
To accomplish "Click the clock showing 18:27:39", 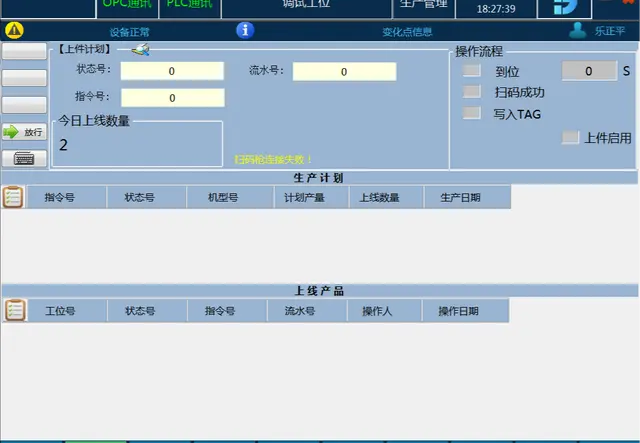I will [496, 9].
